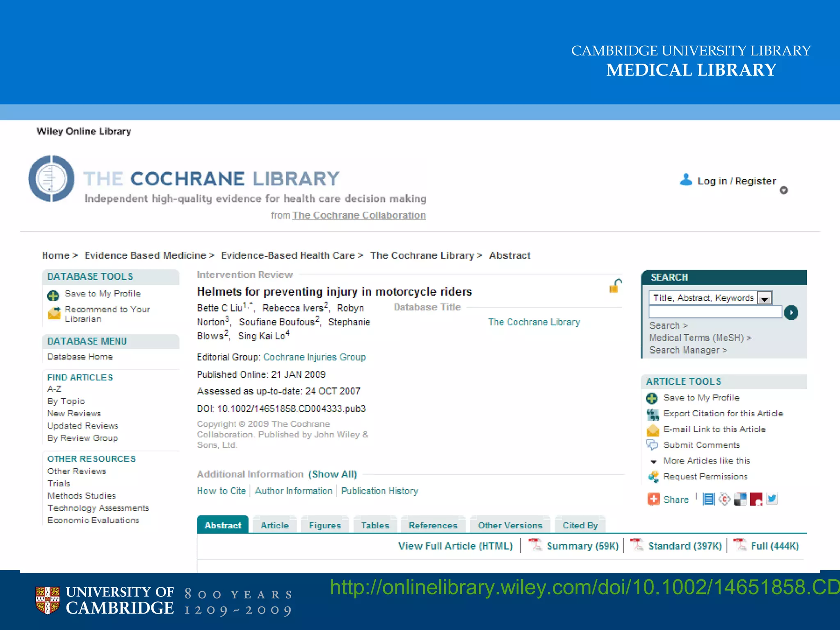Open the Trials resource link
The height and width of the screenshot is (630, 840).
[x=59, y=484]
